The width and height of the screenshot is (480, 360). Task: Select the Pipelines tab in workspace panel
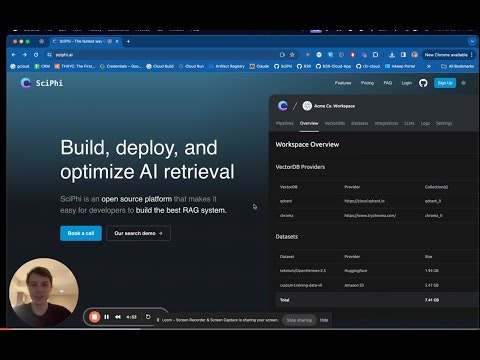(285, 123)
